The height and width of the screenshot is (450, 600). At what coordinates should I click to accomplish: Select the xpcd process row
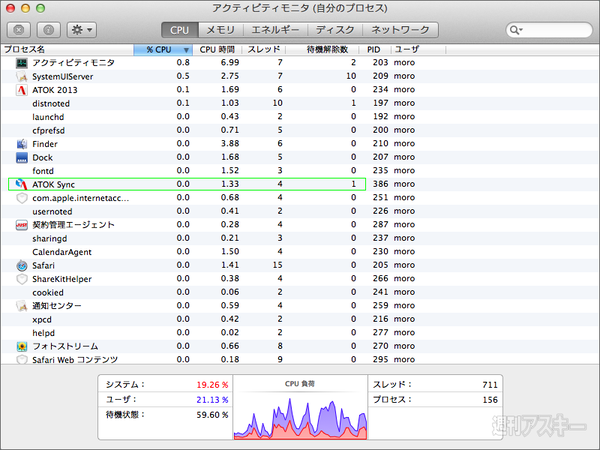[x=300, y=319]
